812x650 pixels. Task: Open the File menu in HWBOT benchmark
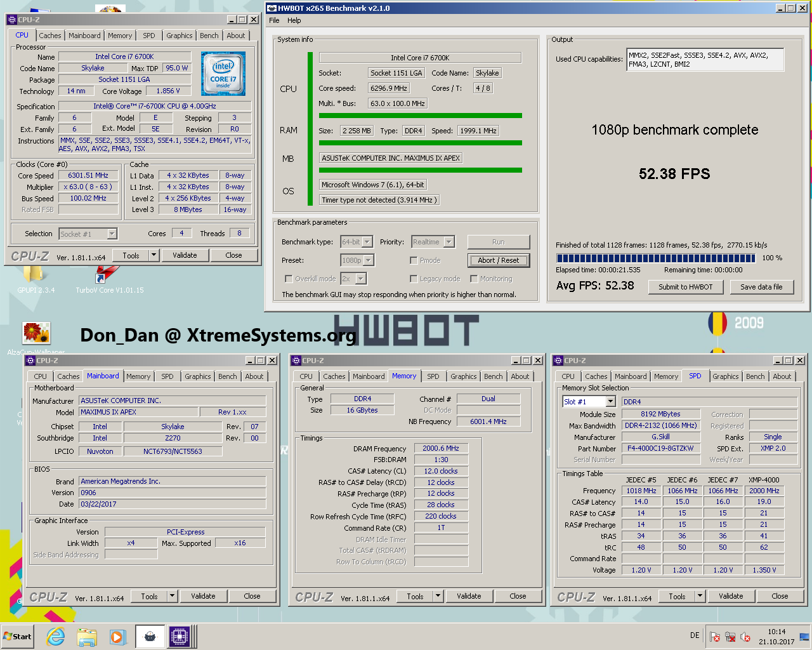[x=274, y=20]
